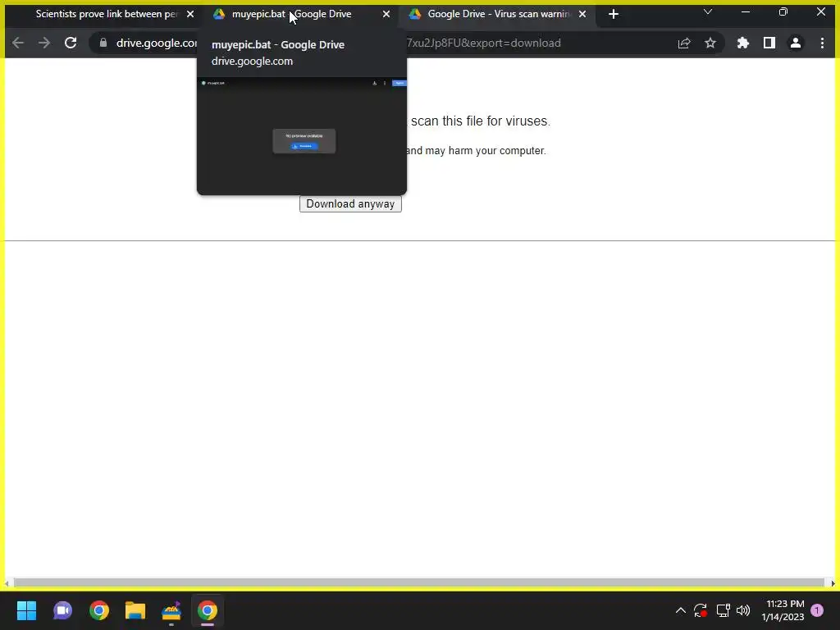Viewport: 840px width, 630px height.
Task: Go forward using the browser forward arrow
Action: [x=44, y=43]
